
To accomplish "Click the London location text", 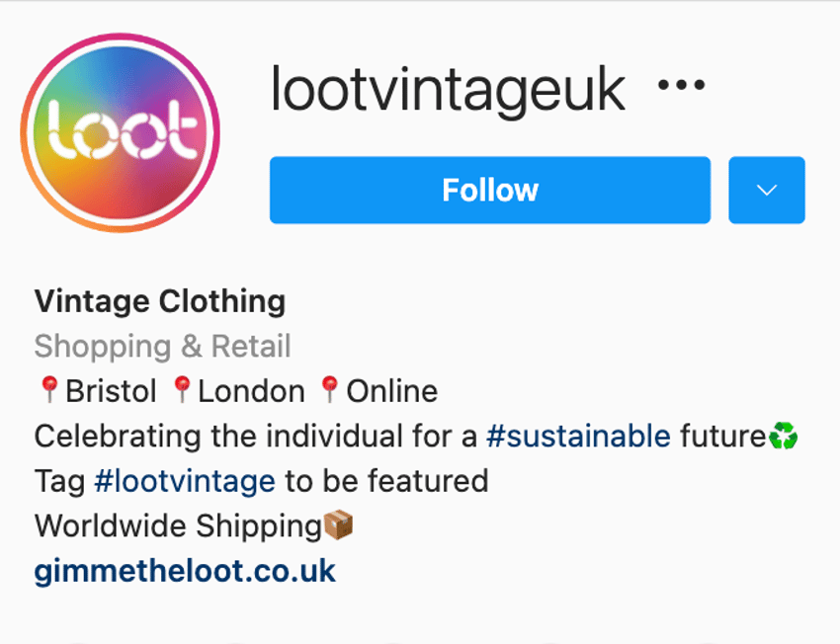I will (251, 391).
